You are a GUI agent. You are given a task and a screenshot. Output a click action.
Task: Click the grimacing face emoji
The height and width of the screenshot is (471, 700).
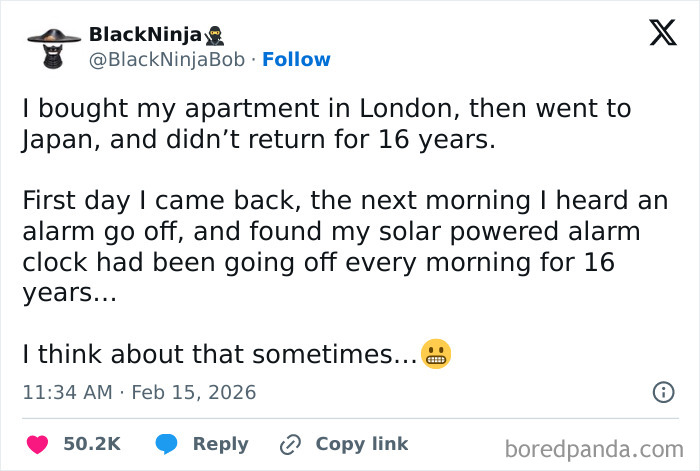coord(436,354)
